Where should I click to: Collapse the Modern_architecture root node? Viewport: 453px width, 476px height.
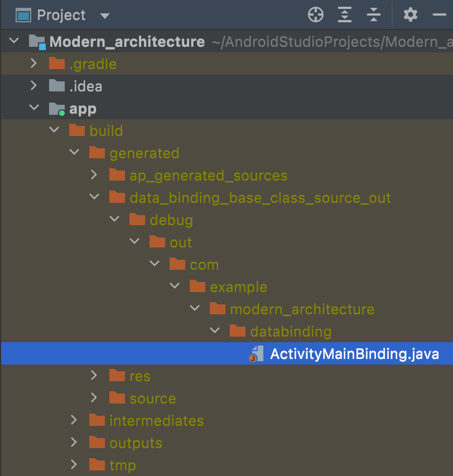click(x=14, y=40)
